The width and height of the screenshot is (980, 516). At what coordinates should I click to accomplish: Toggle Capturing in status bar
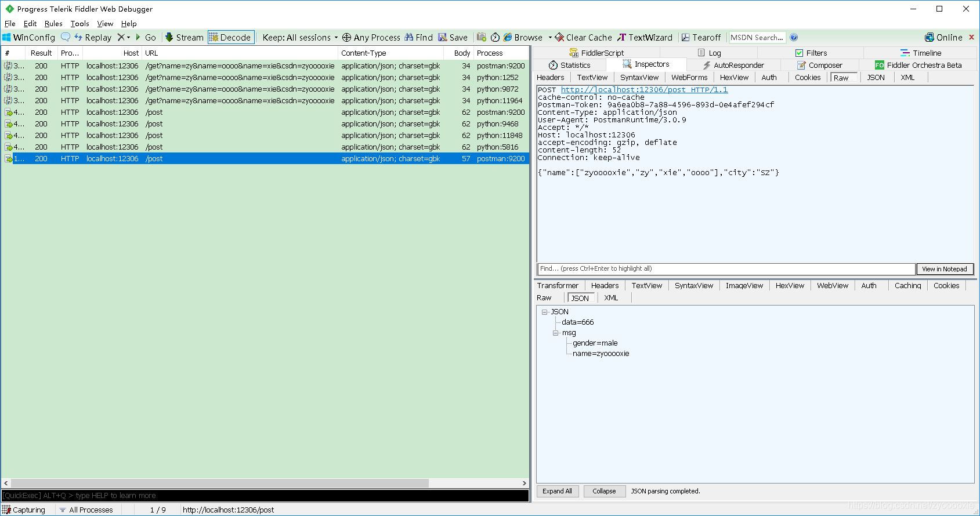point(24,510)
